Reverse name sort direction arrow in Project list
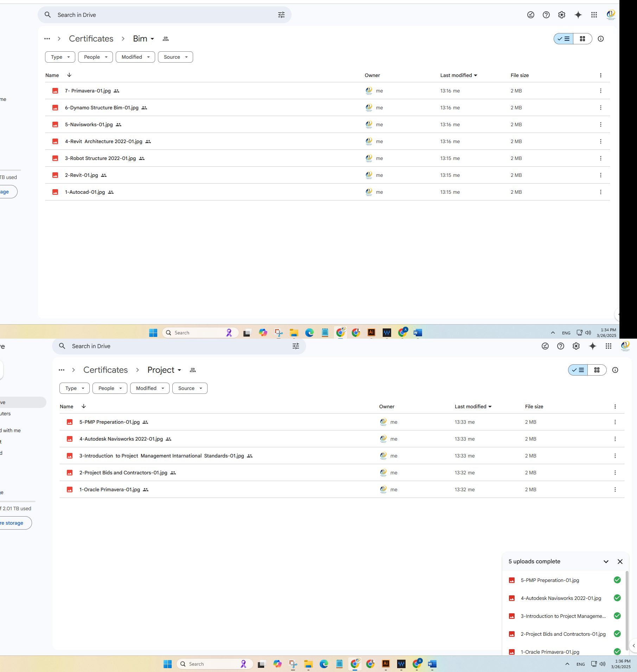The height and width of the screenshot is (672, 637). tap(84, 406)
